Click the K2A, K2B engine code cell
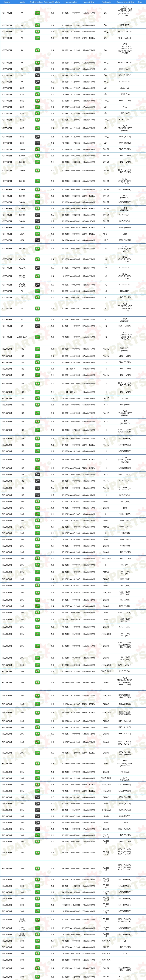Viewport: 146px width, 980px height. coord(125,26)
